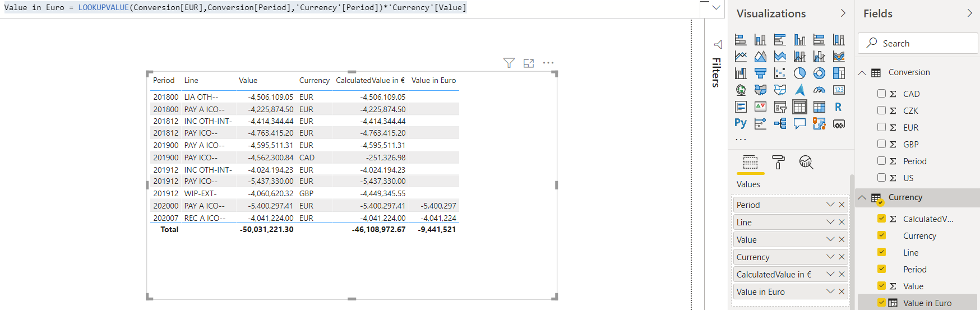Uncheck the CalculatedV... field checkbox
This screenshot has height=310, width=980.
pyautogui.click(x=881, y=219)
